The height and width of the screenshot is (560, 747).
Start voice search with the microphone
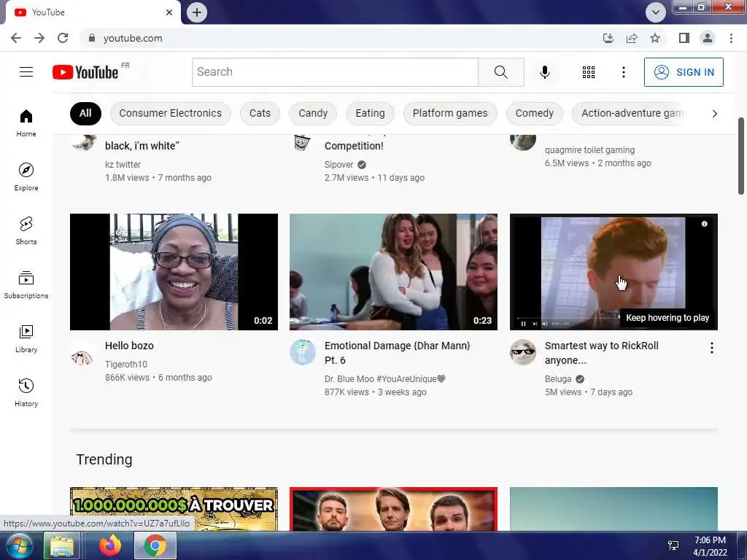[544, 72]
